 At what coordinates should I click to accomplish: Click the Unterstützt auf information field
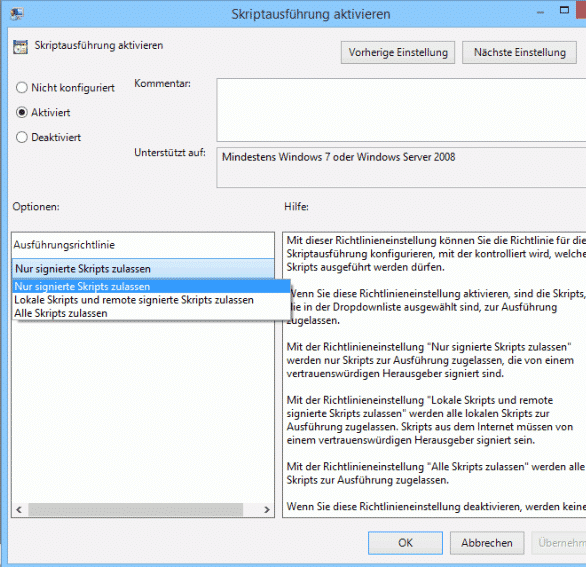[x=401, y=167]
